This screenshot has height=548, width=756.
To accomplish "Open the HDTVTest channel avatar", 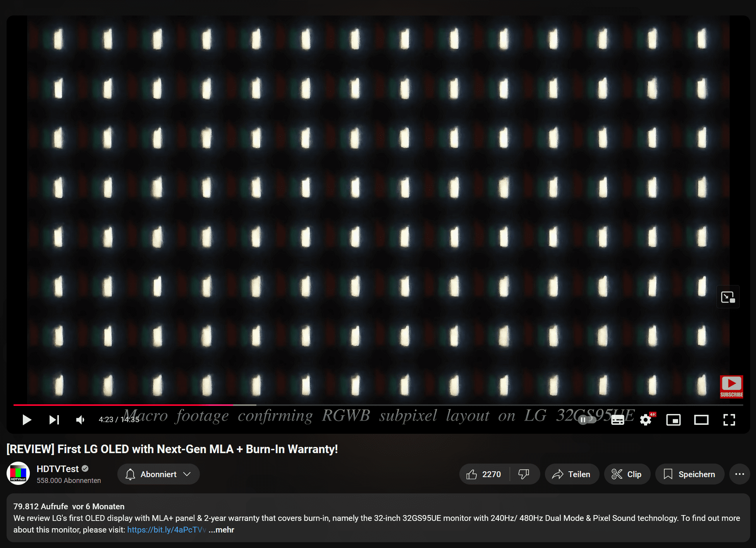I will pyautogui.click(x=18, y=473).
